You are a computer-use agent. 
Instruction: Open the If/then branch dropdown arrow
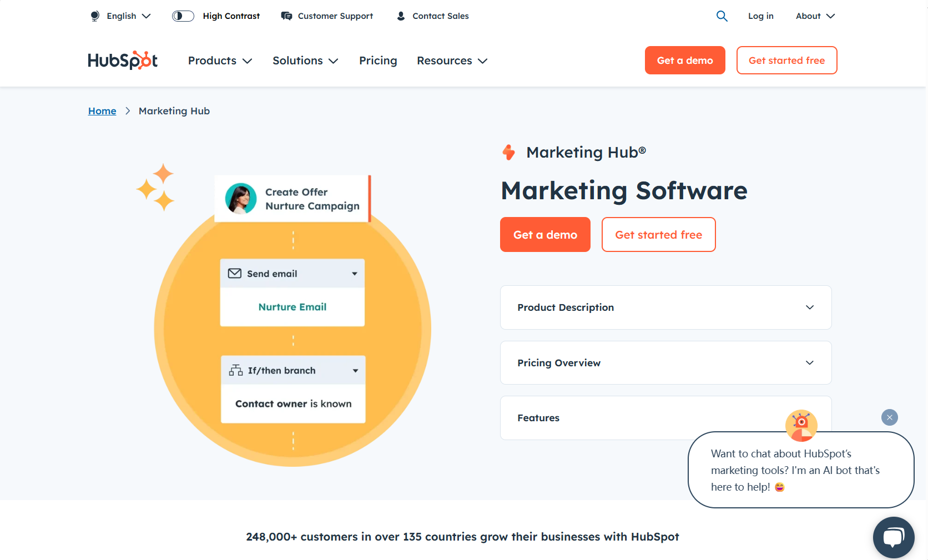[355, 371]
